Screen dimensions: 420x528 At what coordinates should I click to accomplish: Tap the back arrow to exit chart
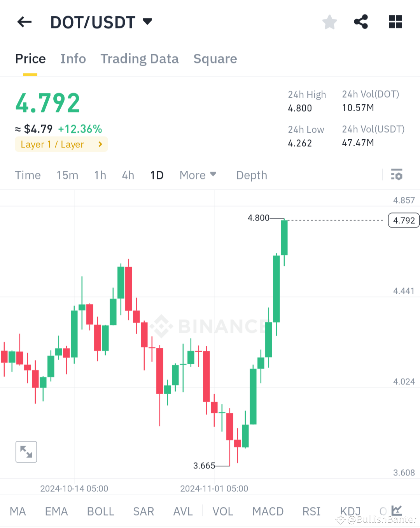(x=24, y=22)
